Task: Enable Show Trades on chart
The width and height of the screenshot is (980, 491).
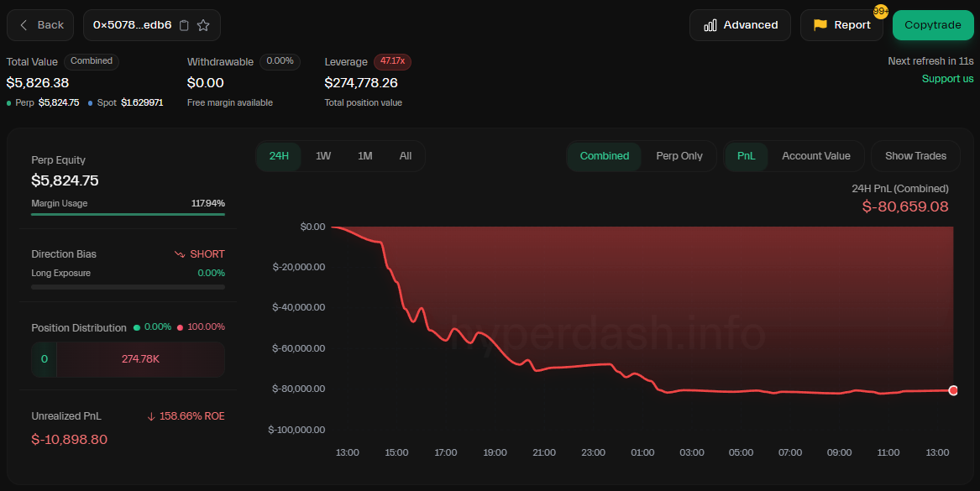Action: (x=915, y=156)
